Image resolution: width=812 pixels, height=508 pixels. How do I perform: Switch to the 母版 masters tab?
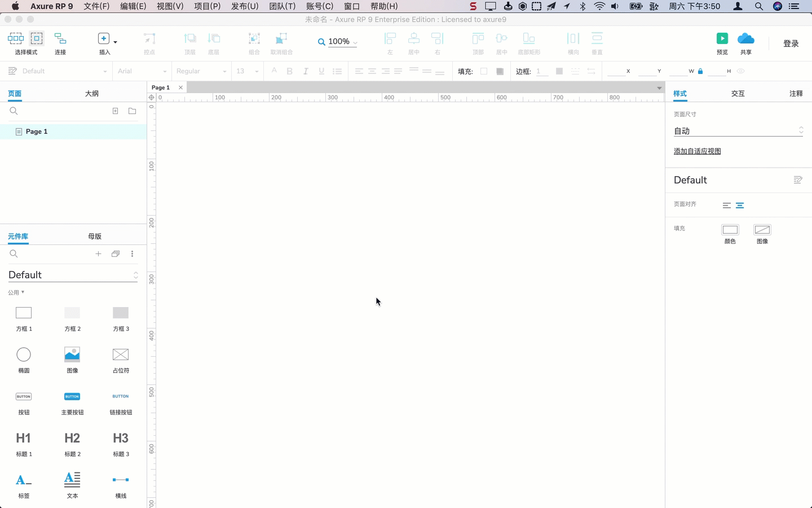(x=95, y=237)
